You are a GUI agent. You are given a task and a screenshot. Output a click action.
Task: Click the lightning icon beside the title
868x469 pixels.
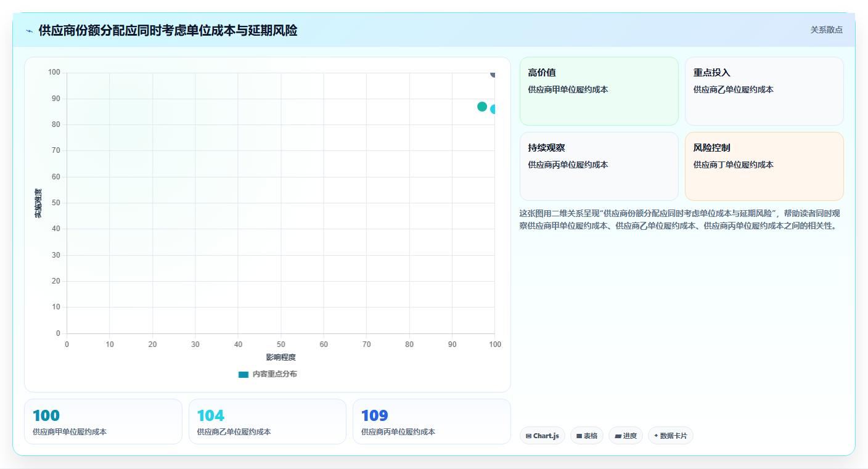point(30,31)
